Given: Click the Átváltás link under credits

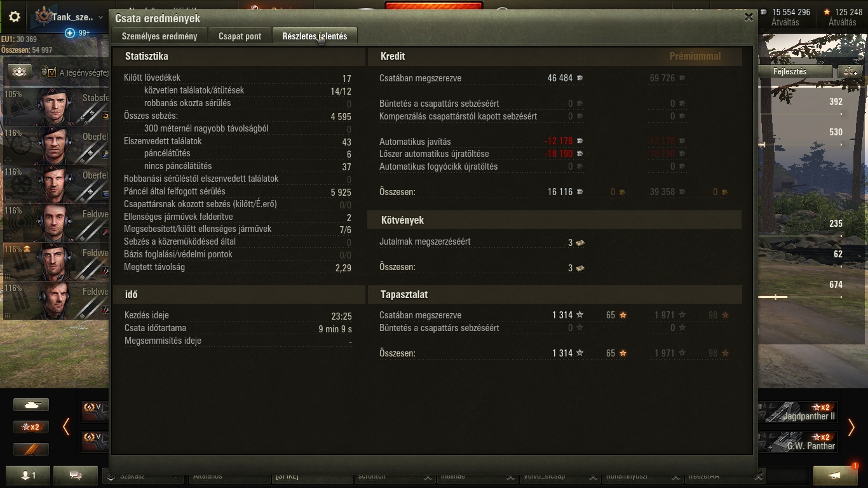Looking at the screenshot, I should tap(785, 22).
